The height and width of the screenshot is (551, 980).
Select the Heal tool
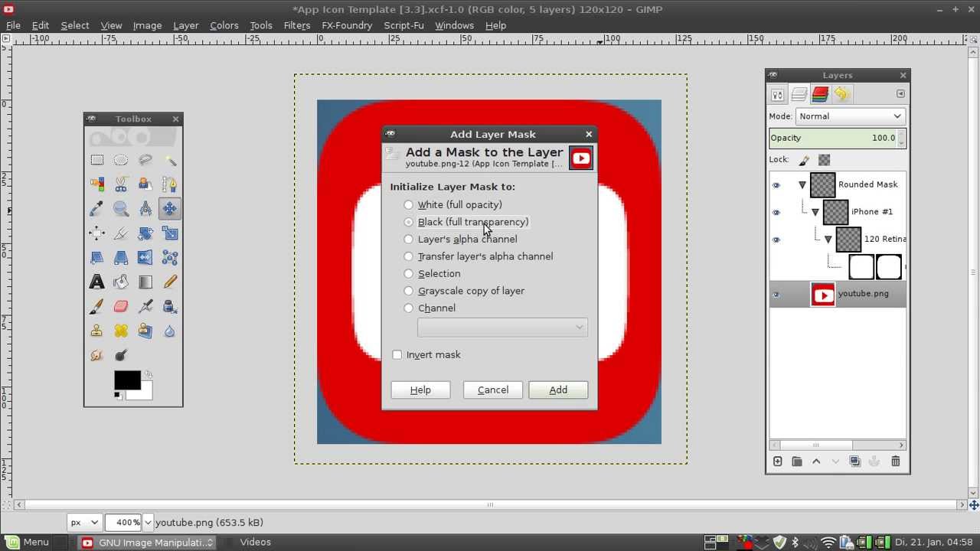click(121, 331)
